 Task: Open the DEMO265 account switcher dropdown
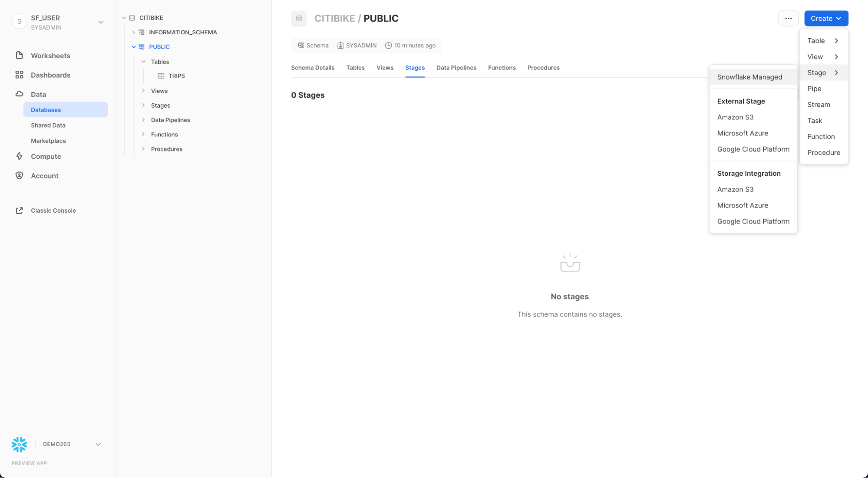[x=98, y=444]
